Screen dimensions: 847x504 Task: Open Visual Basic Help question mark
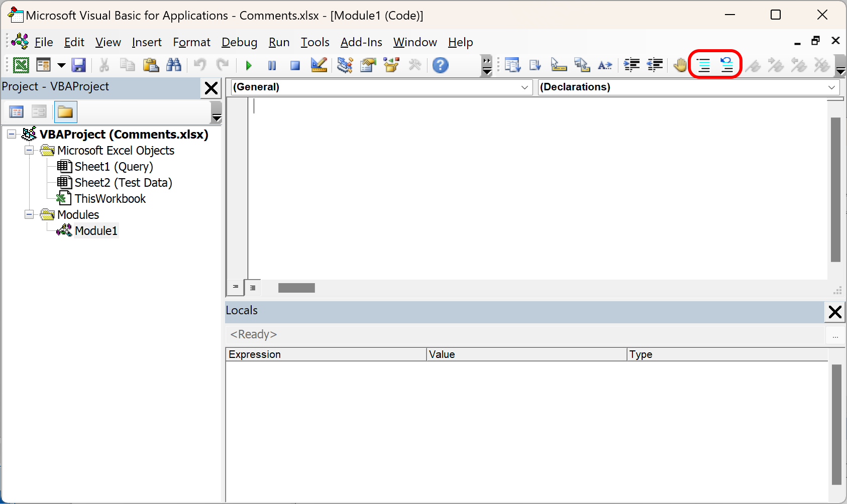click(441, 65)
